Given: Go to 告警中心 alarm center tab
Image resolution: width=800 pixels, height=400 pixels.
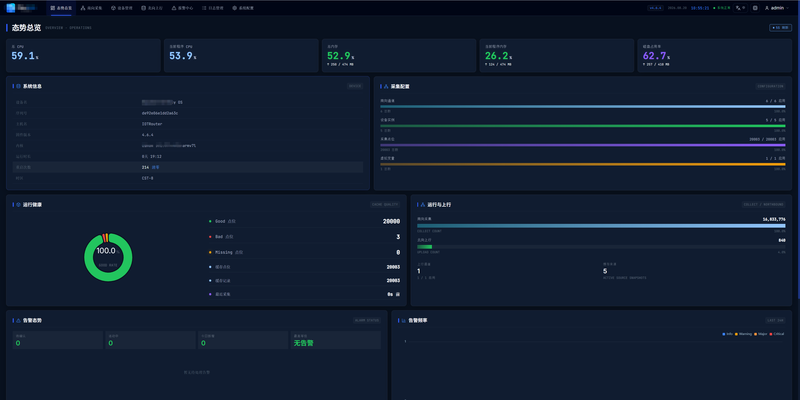Looking at the screenshot, I should pyautogui.click(x=182, y=8).
